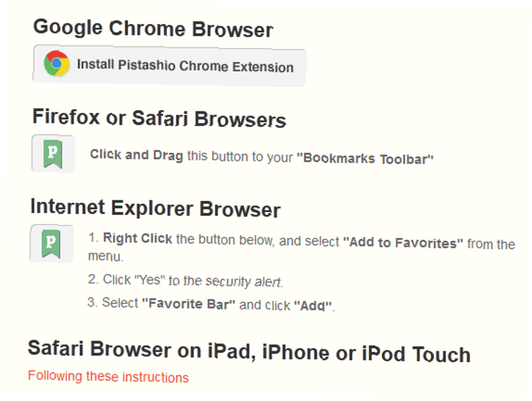Click the Safari Browser on iPad heading
The image size is (532, 401).
tap(249, 352)
